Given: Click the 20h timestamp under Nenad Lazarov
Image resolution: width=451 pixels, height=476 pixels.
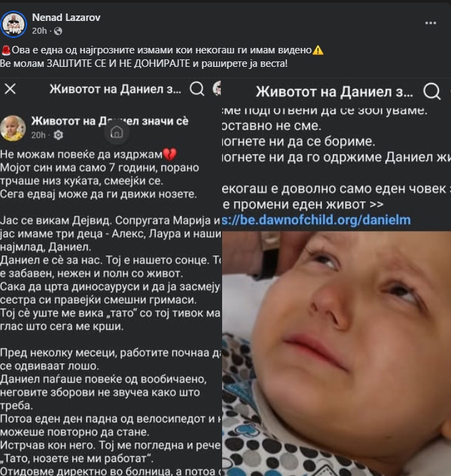Looking at the screenshot, I should (x=39, y=31).
